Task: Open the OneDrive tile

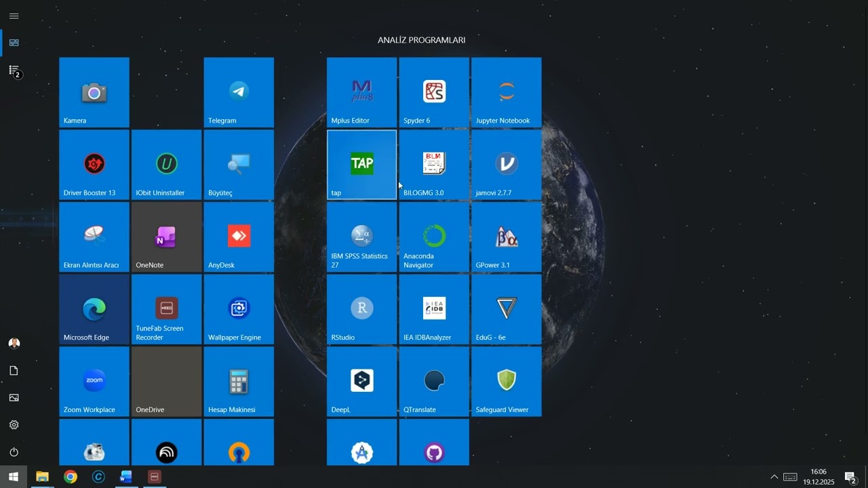Action: (x=167, y=382)
